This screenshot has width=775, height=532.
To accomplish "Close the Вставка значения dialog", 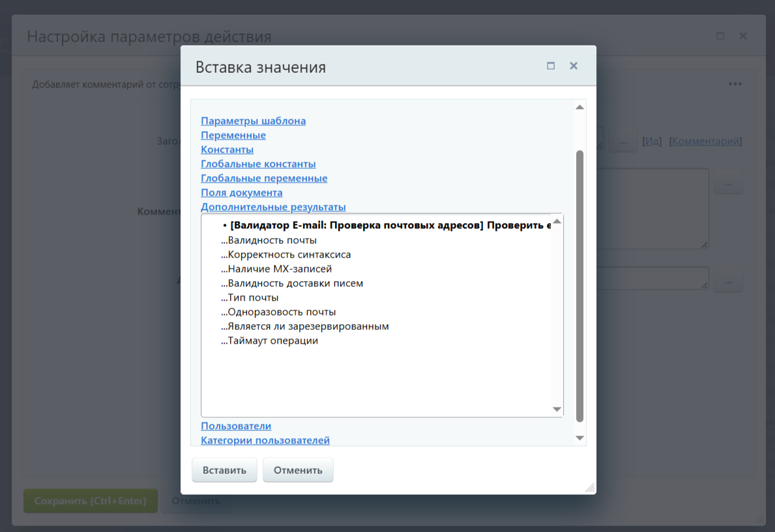I will click(x=574, y=66).
